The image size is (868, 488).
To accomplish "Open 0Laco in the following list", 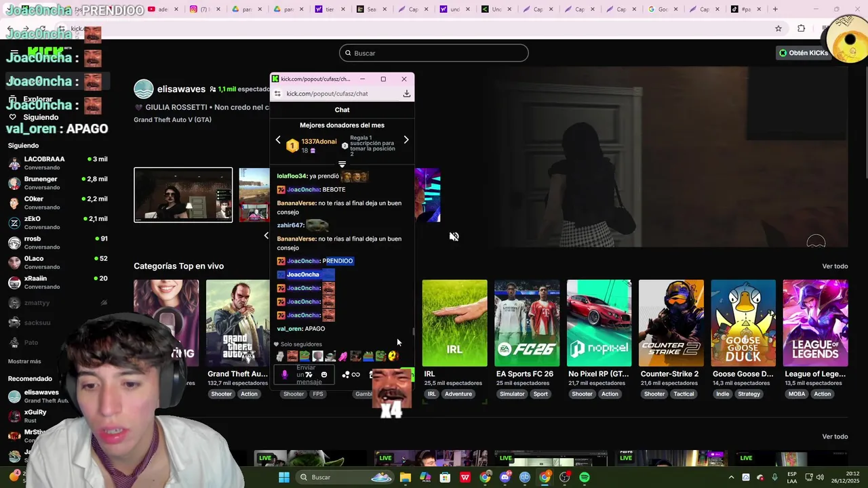I will pos(58,262).
